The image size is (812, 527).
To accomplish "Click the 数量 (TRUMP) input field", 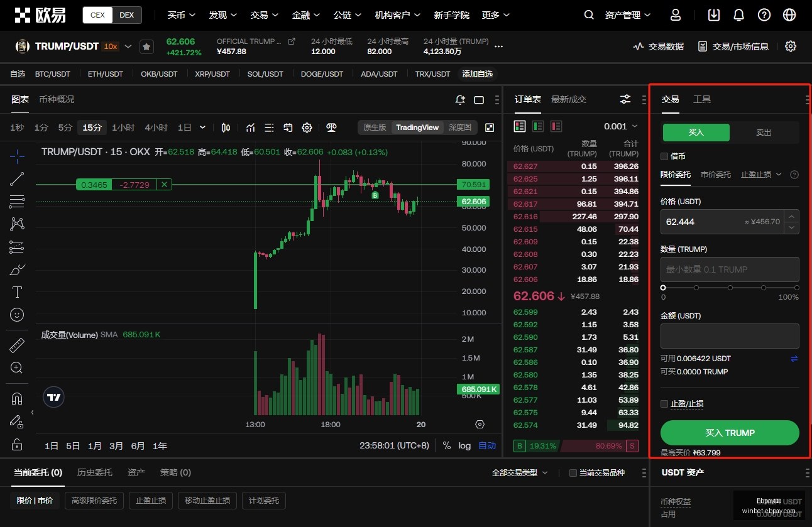I will 730,269.
